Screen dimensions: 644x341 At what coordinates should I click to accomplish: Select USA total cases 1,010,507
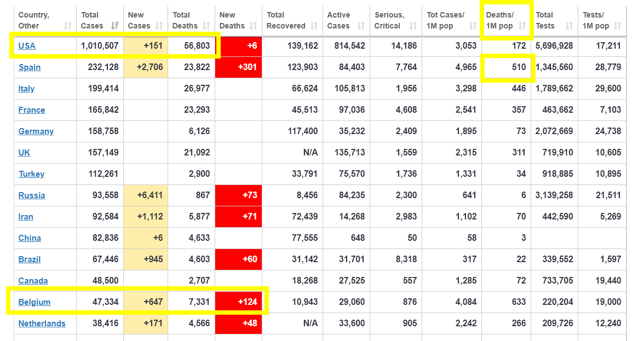click(100, 45)
